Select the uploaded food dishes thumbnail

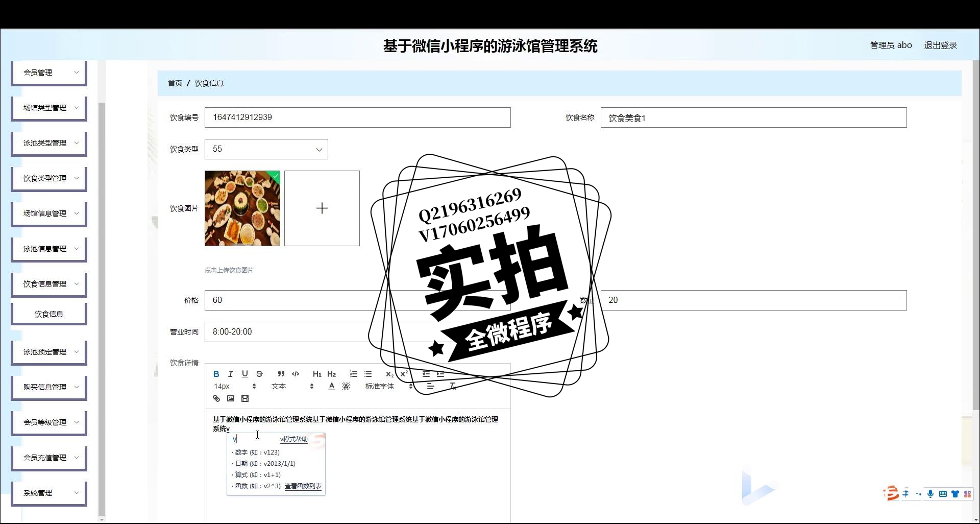point(242,208)
